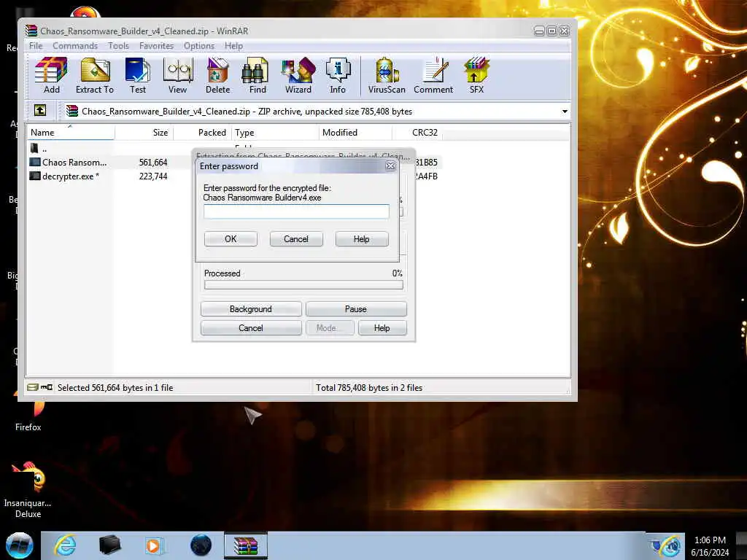Select the parent folder '..' entry
This screenshot has height=560, width=747.
click(x=40, y=149)
